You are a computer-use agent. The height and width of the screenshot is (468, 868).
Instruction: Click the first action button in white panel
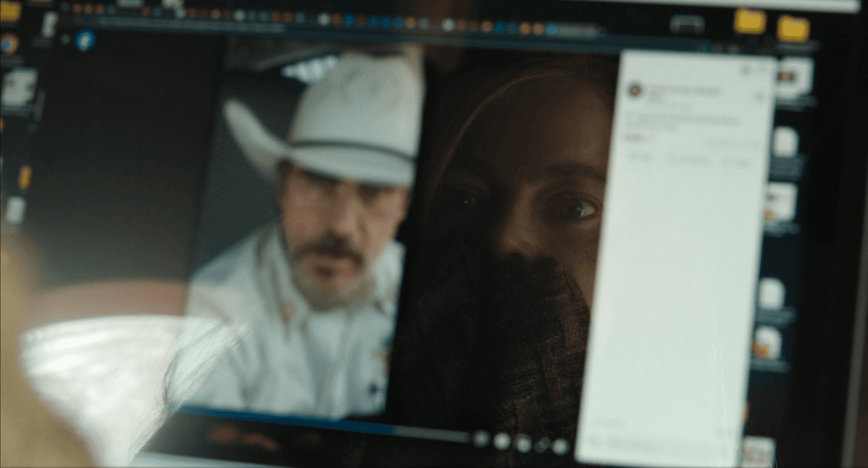[x=644, y=159]
